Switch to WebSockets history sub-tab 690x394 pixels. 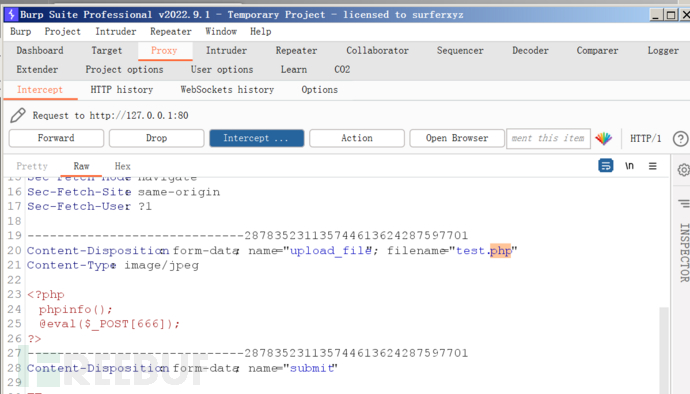tap(227, 90)
